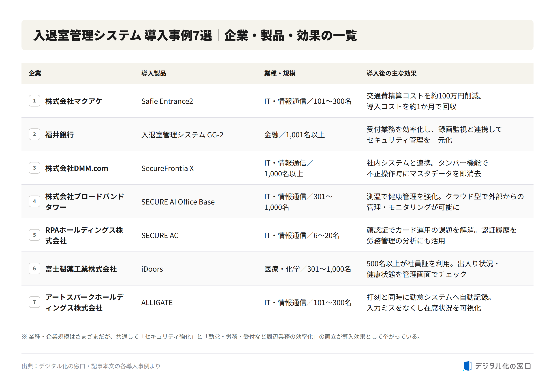Click the effect text 打刻と同時に勤怠システムへ自動記録
The width and height of the screenshot is (555, 392).
(427, 297)
